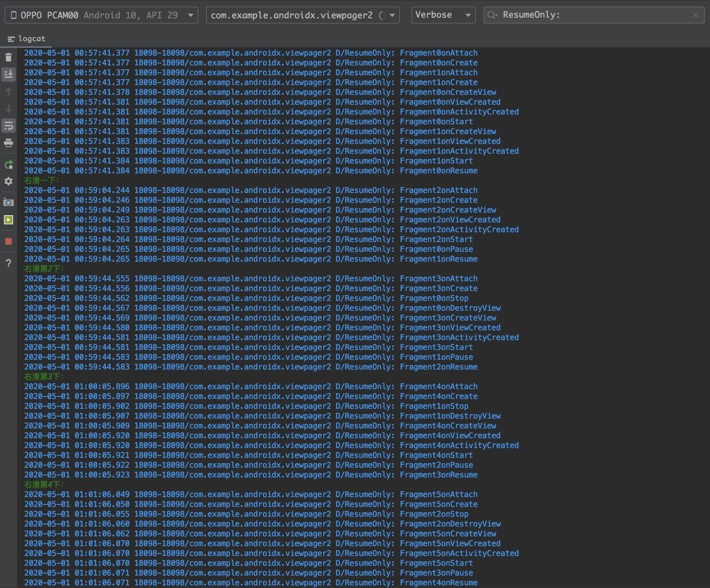Viewport: 710px width, 588px height.
Task: Take a device screenshot with camera icon
Action: 9,202
